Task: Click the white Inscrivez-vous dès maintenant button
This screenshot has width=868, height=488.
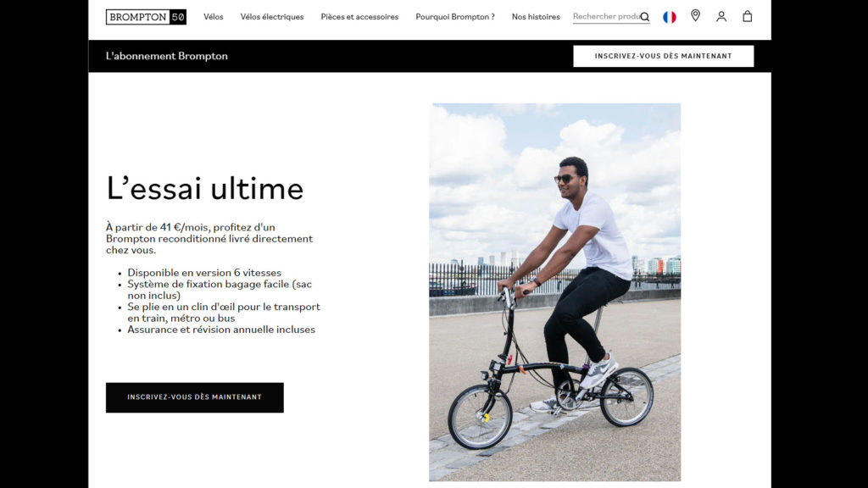Action: pos(663,56)
